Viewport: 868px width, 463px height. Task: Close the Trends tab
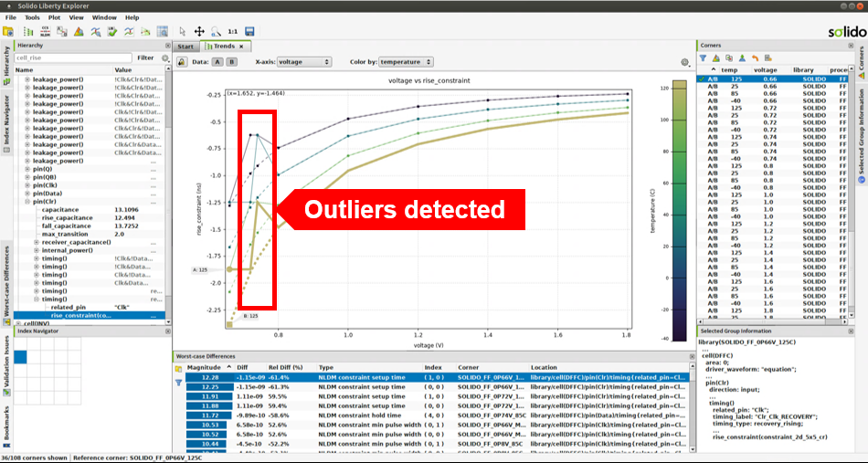coord(241,47)
